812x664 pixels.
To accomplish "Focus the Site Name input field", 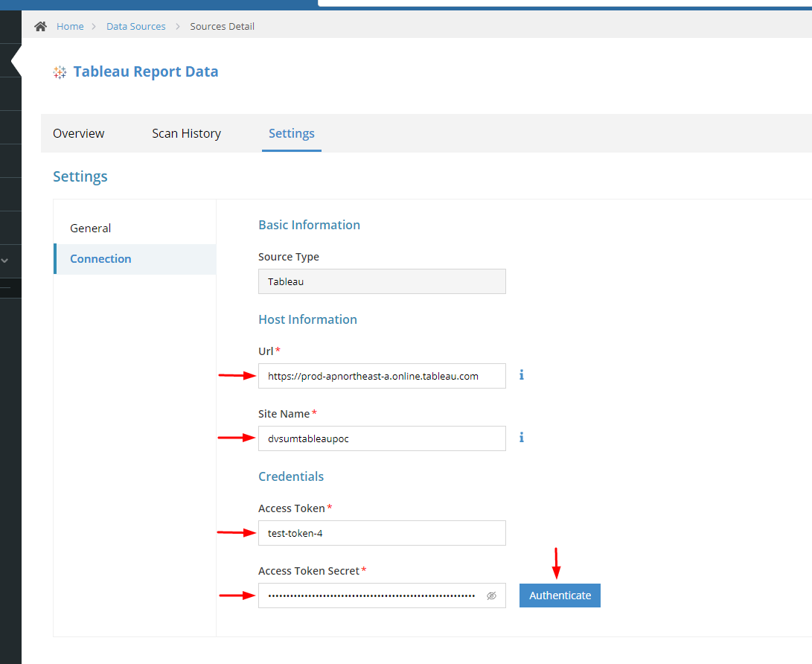I will [382, 438].
